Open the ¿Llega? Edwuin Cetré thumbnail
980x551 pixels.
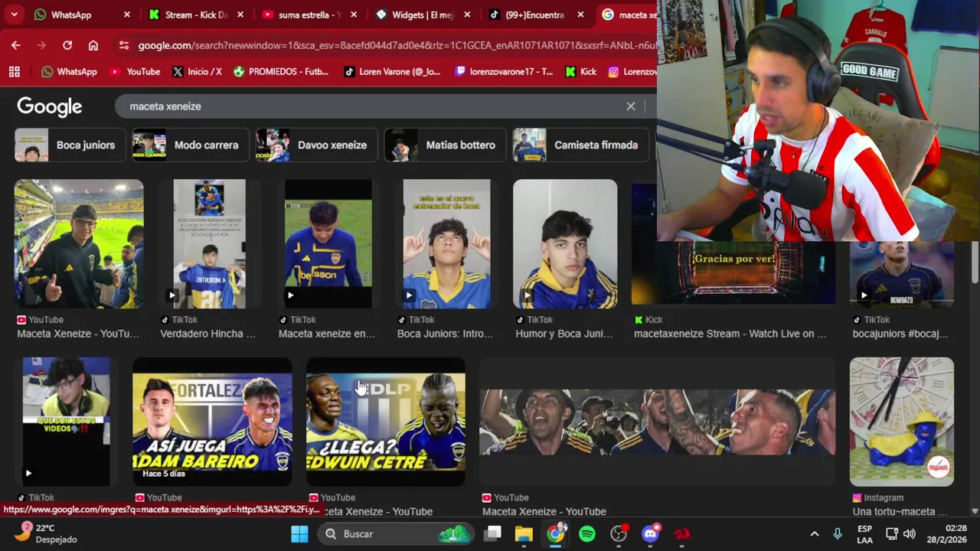[386, 422]
